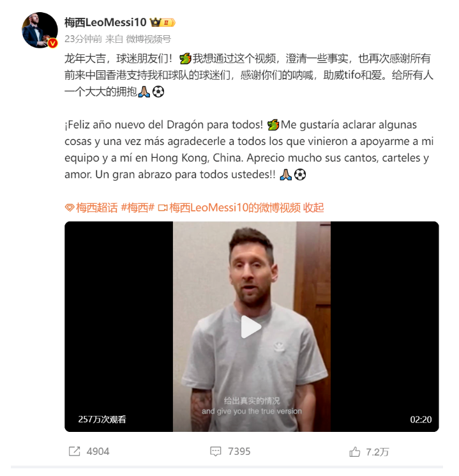
Task: Open the #梅西# hashtag
Action: [x=138, y=208]
